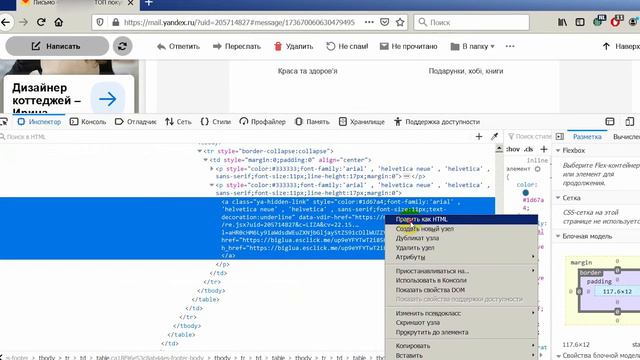This screenshot has height=360, width=640.
Task: Collapse the Сетка section
Action: (558, 198)
